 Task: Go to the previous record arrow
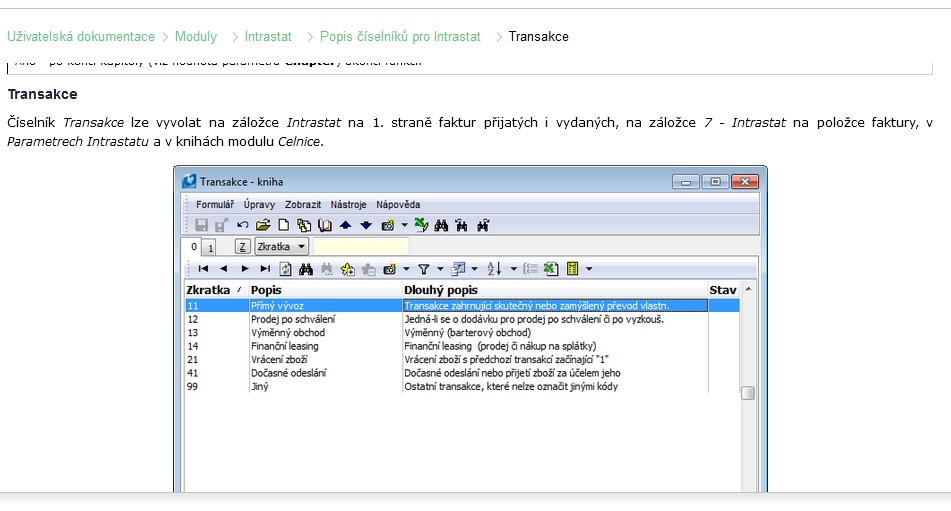click(x=224, y=269)
